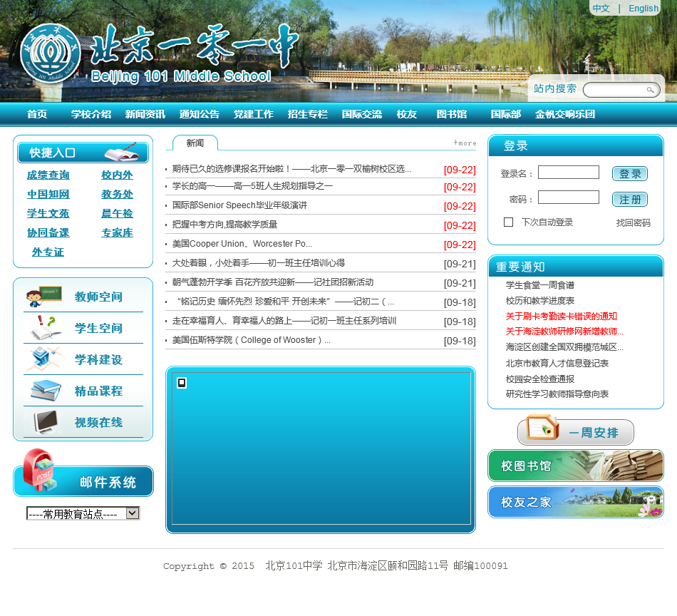Switch language to English
The height and width of the screenshot is (616, 677).
pos(644,9)
